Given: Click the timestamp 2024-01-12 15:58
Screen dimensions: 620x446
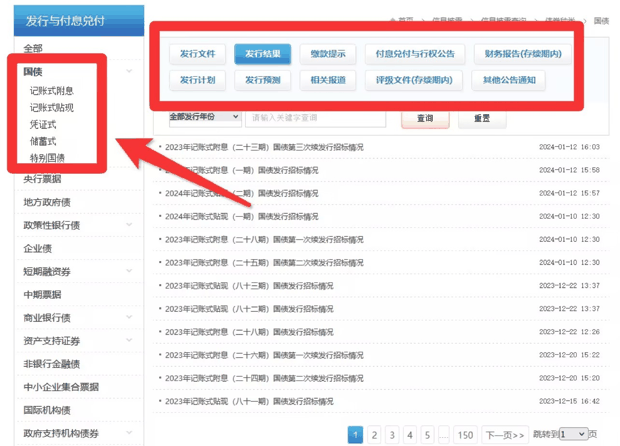Looking at the screenshot, I should tap(569, 170).
